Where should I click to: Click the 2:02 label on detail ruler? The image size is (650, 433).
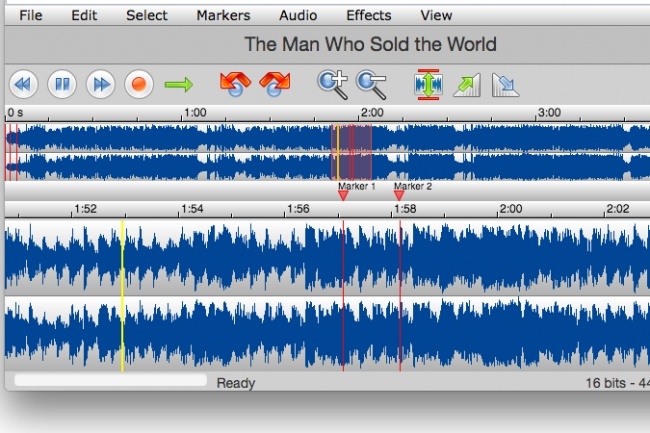pos(618,209)
